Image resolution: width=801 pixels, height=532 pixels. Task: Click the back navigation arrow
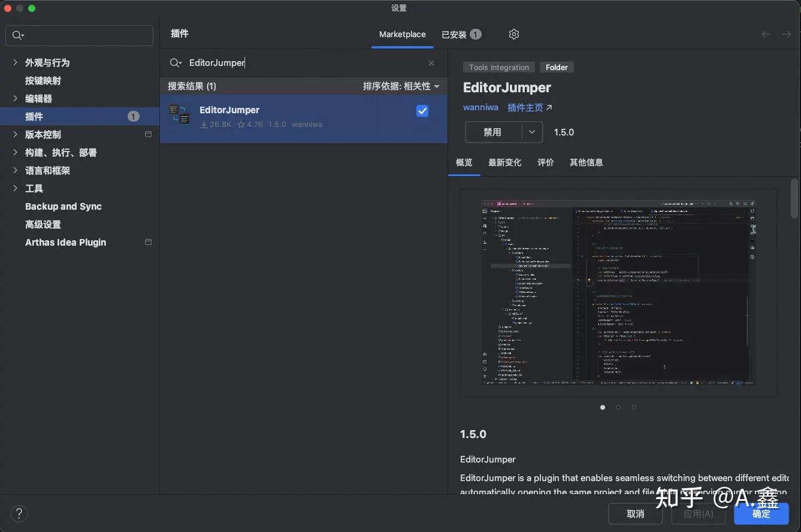(766, 34)
